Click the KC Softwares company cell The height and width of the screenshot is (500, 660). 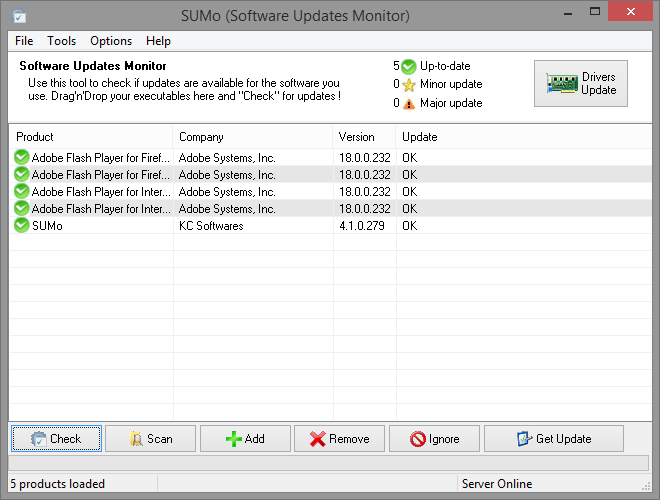[x=211, y=226]
